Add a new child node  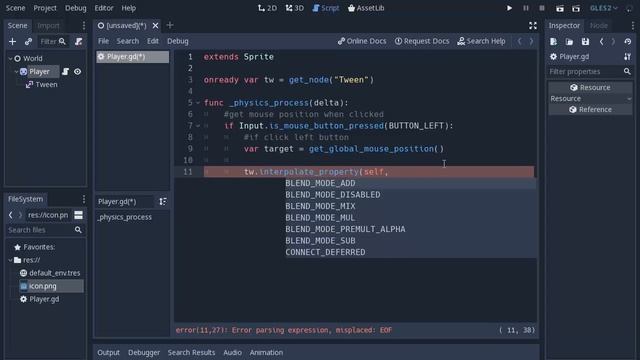coord(12,41)
